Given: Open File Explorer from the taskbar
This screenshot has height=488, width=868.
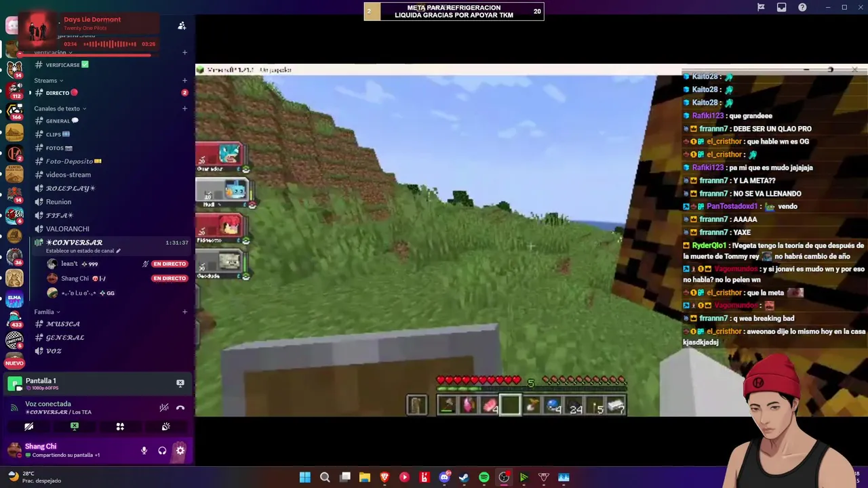Looking at the screenshot, I should [x=365, y=477].
